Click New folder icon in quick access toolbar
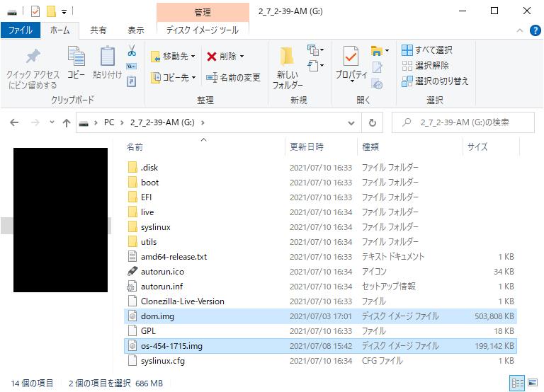The image size is (544, 392). pyautogui.click(x=51, y=11)
